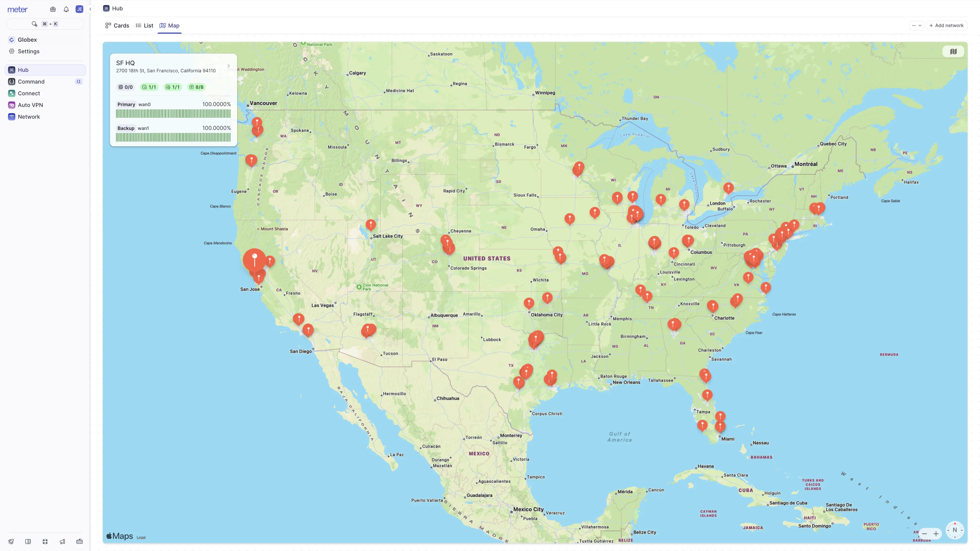Open the JE user avatar menu

coord(79,9)
